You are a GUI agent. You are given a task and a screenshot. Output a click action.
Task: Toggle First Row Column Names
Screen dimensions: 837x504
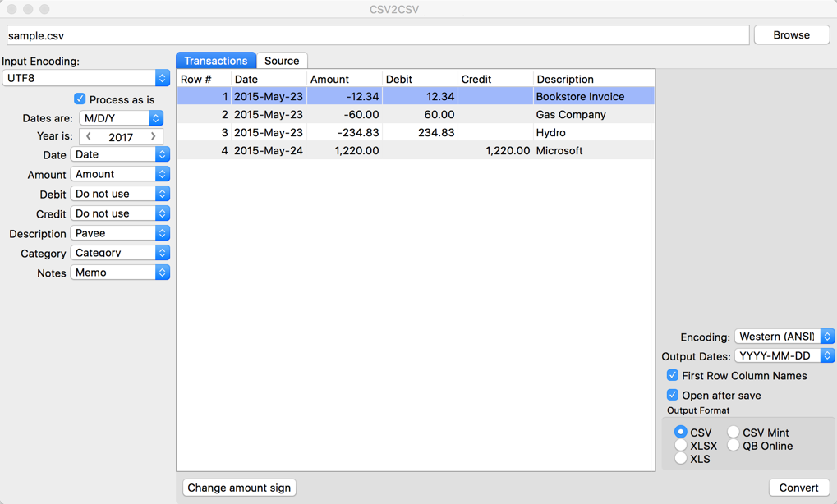(672, 375)
